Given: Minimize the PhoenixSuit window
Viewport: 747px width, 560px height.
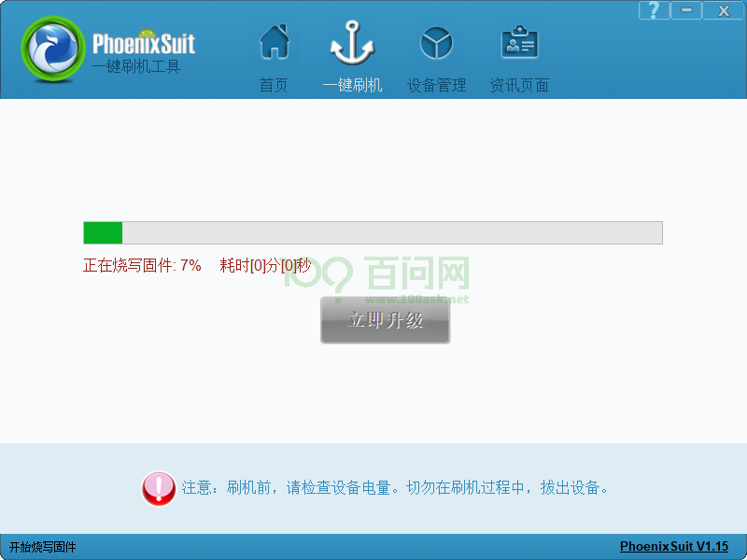Looking at the screenshot, I should (x=686, y=10).
